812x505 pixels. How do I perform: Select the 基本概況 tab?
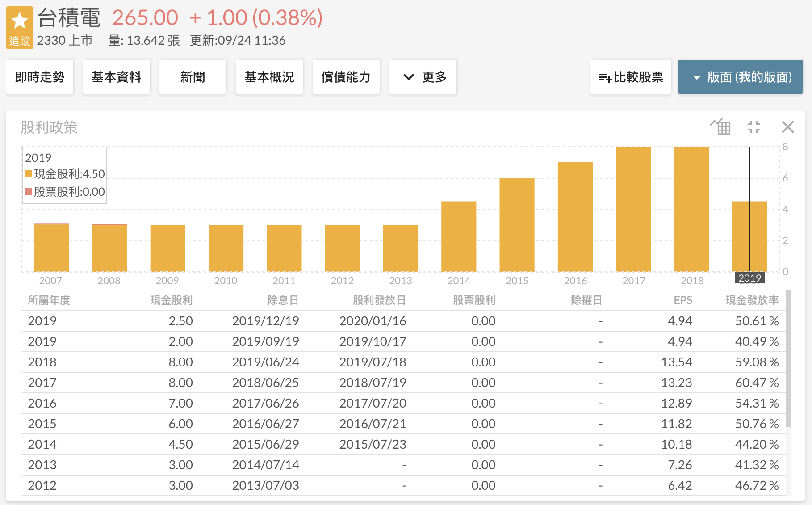(269, 77)
